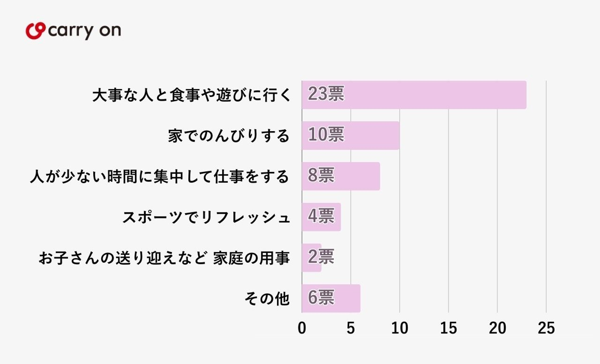Click label 人が少ない時間に集中して仕事をする
Viewport: 600px width, 364px height.
tap(160, 177)
